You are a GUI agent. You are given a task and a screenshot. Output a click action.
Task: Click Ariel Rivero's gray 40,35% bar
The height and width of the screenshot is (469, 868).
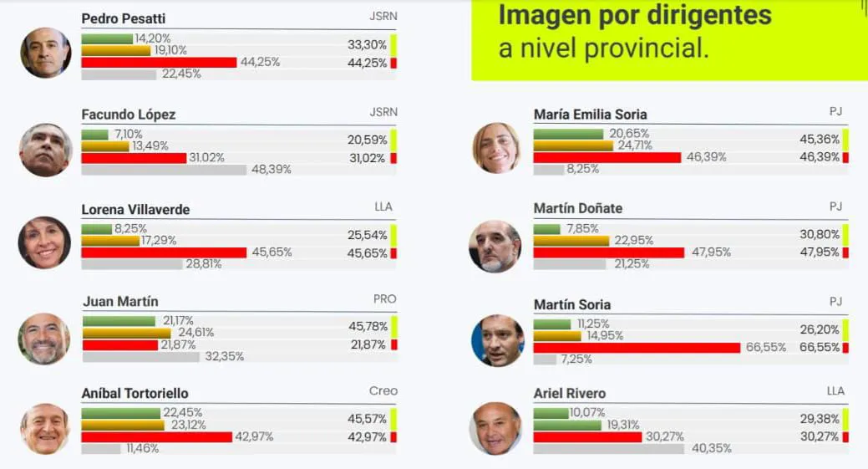point(608,448)
